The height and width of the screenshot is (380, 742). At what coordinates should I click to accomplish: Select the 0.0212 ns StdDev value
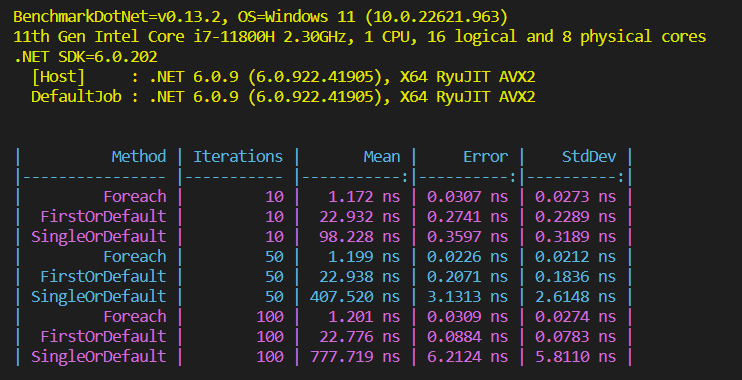[575, 256]
